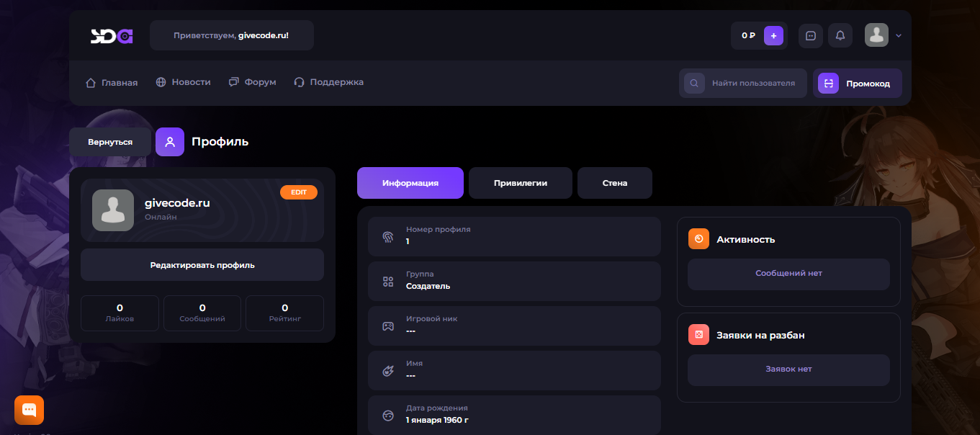Go to Форум in navigation

[x=253, y=82]
